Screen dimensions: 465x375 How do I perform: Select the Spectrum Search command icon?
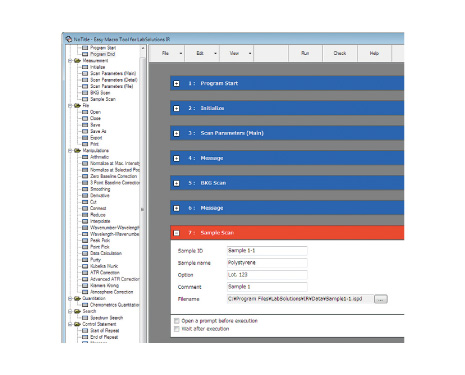coord(85,318)
